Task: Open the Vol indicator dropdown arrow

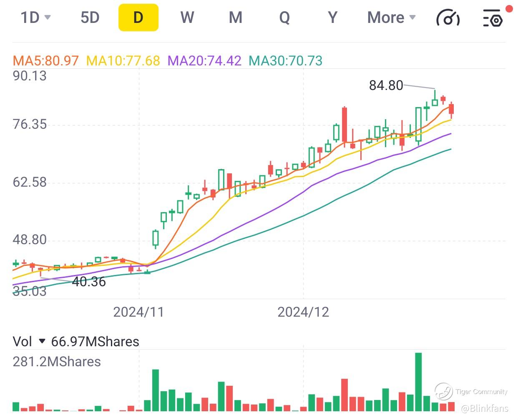Action: click(x=42, y=342)
